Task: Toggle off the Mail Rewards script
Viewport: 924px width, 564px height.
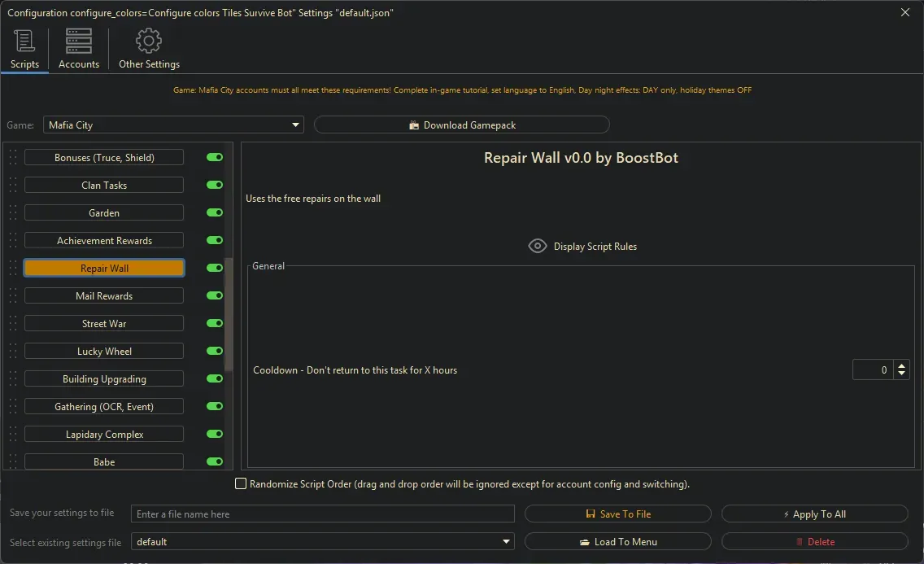Action: (x=215, y=295)
